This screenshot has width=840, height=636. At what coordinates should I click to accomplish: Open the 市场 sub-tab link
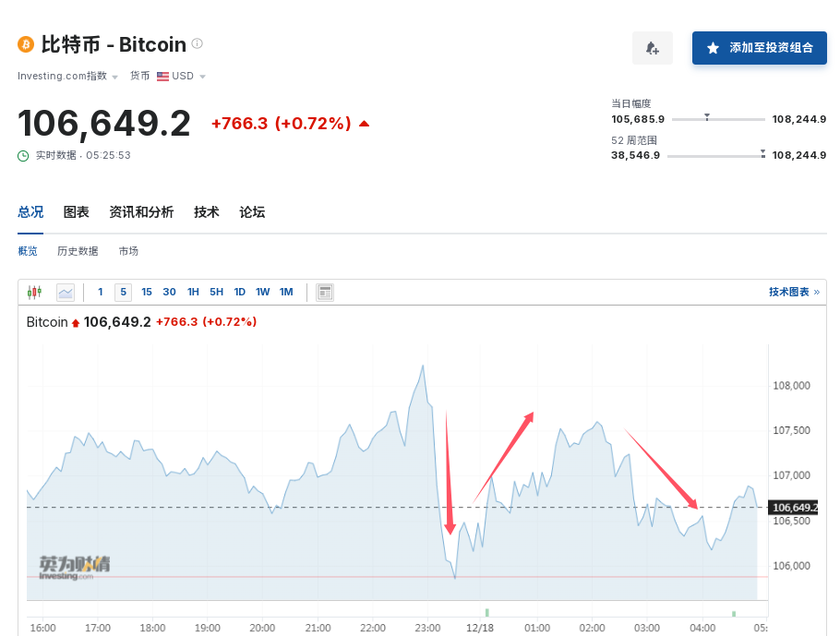click(x=128, y=251)
